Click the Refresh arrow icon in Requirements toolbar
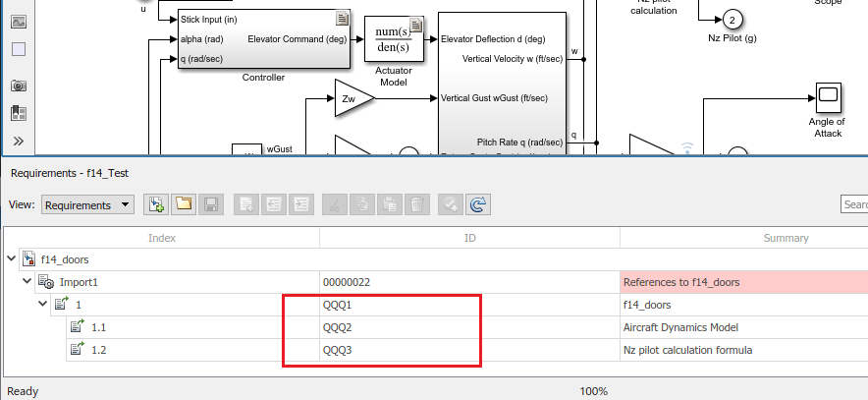The height and width of the screenshot is (400, 868). coord(478,205)
